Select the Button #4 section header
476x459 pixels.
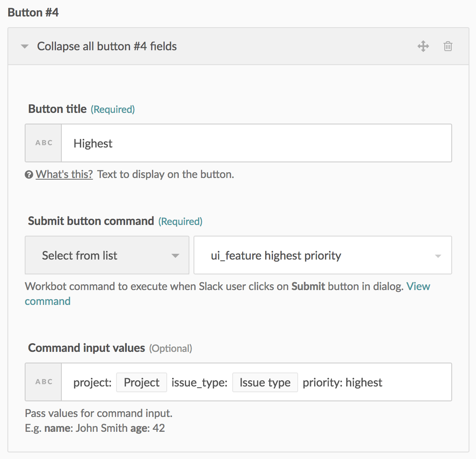pos(33,12)
